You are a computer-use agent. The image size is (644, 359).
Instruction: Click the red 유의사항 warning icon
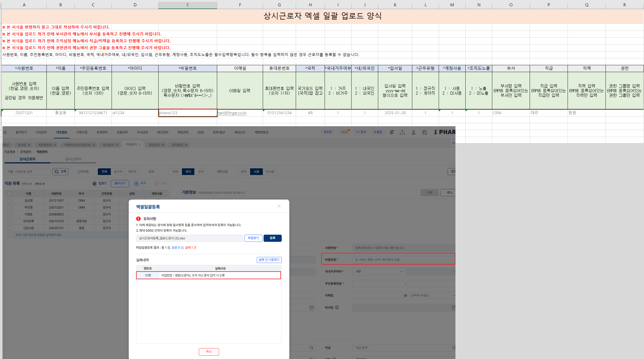[138, 219]
